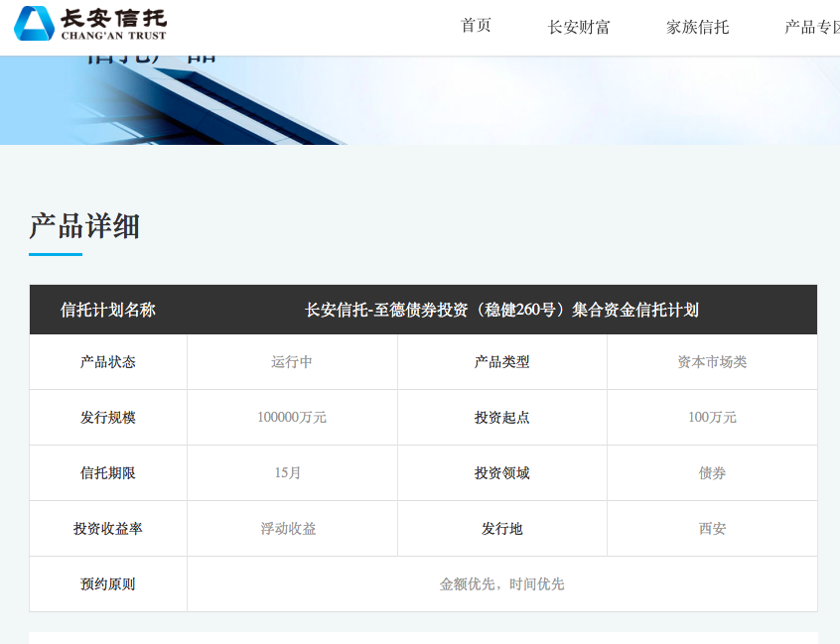Screen dimensions: 840x644
Task: Click the 产品详细 page heading
Action: (x=83, y=226)
